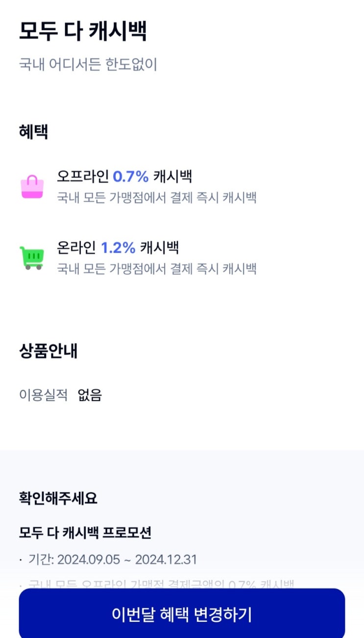This screenshot has width=364, height=638.
Task: Click the 상품안내 section heading
Action: [x=48, y=351]
